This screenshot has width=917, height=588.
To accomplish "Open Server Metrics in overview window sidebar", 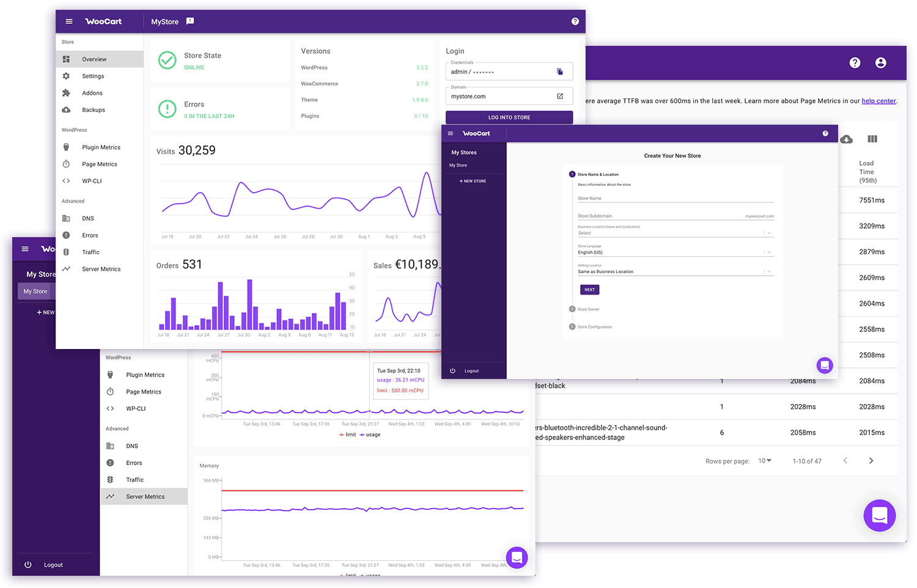I will (100, 269).
